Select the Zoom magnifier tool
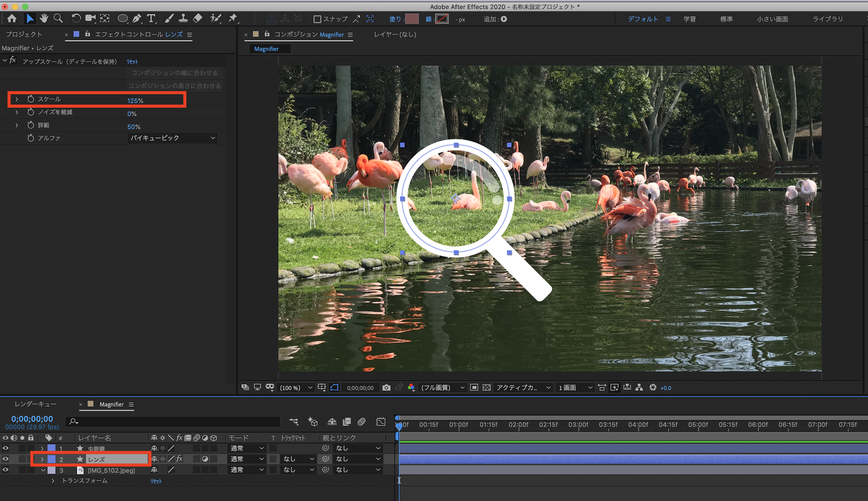Image resolution: width=868 pixels, height=501 pixels. 58,18
